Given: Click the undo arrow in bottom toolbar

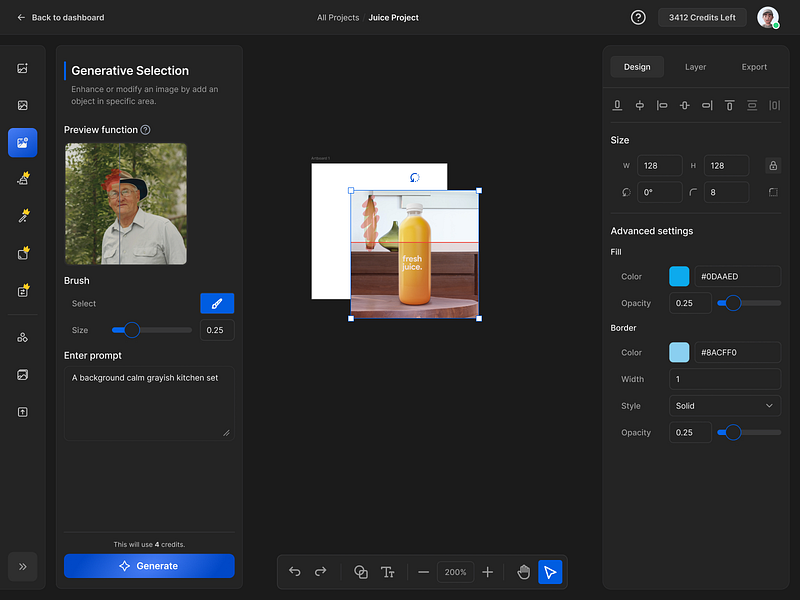Looking at the screenshot, I should click(295, 572).
